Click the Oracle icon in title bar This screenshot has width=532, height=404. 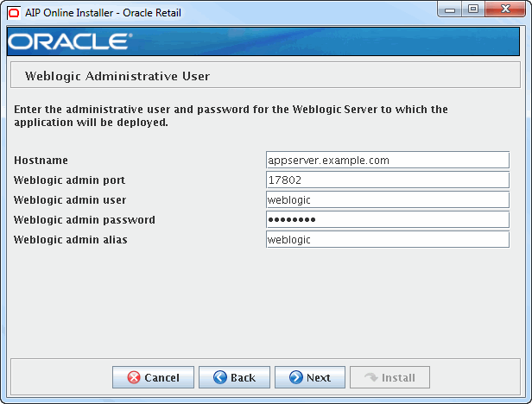point(14,13)
